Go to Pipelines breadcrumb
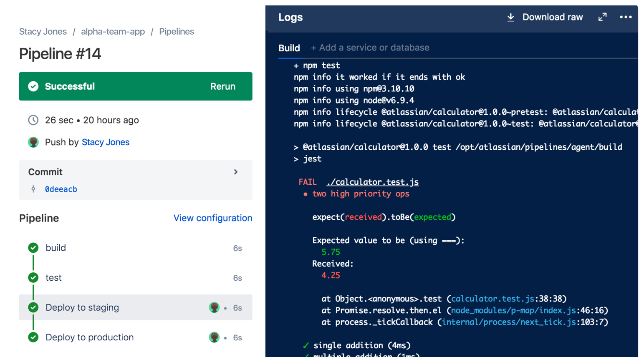644x357 pixels. (x=177, y=32)
